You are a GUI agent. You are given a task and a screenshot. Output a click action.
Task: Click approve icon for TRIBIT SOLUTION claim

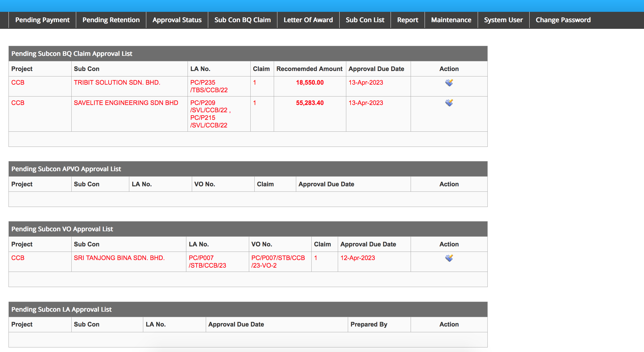449,83
